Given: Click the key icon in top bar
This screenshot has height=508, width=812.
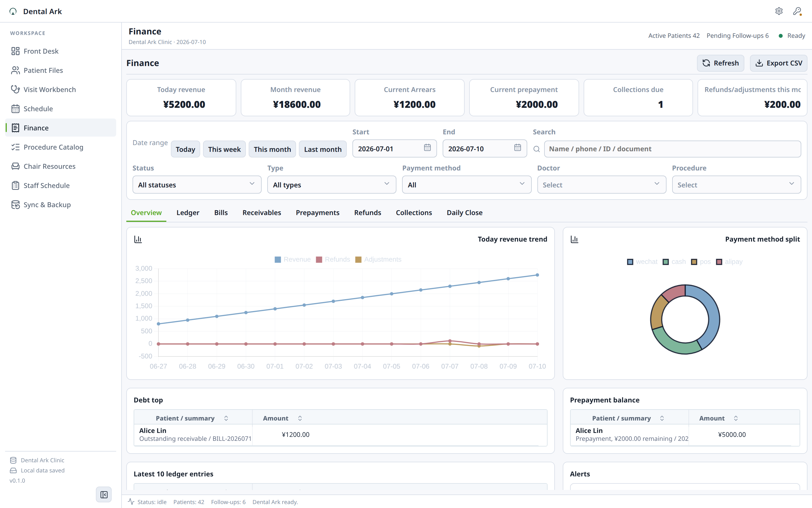Looking at the screenshot, I should tap(797, 11).
